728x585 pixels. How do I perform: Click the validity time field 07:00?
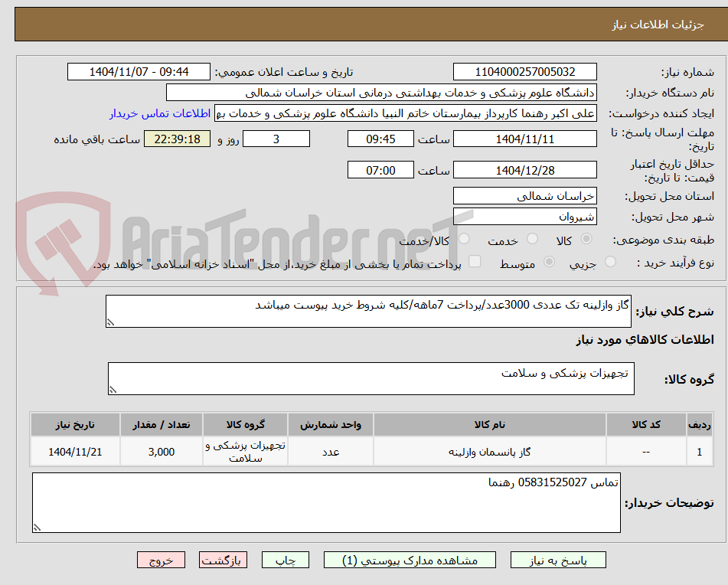[x=380, y=170]
